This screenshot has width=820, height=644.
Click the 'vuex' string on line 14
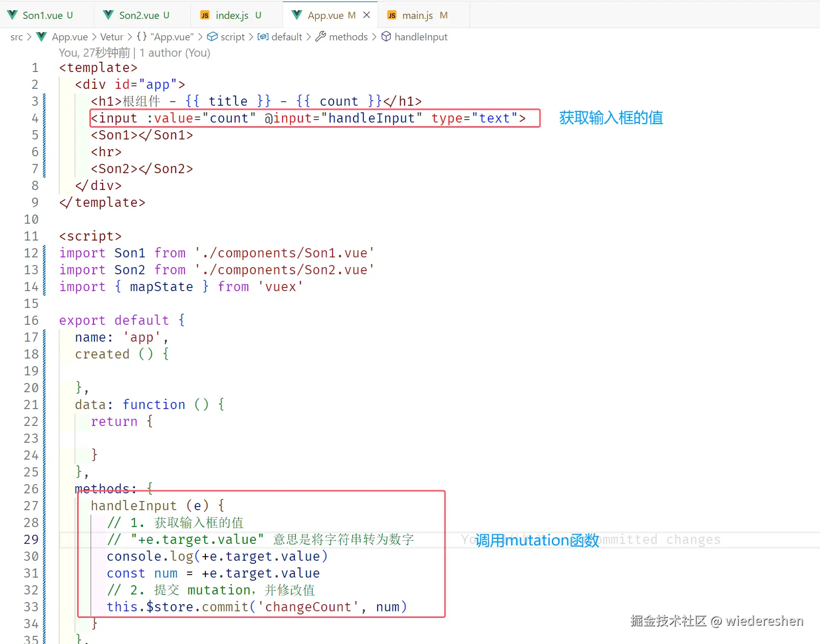[x=280, y=287]
